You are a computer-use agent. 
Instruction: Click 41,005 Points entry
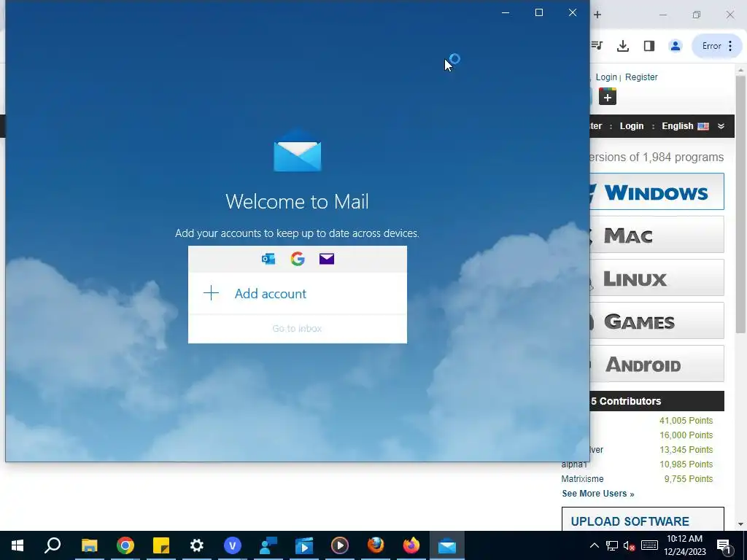[686, 421]
